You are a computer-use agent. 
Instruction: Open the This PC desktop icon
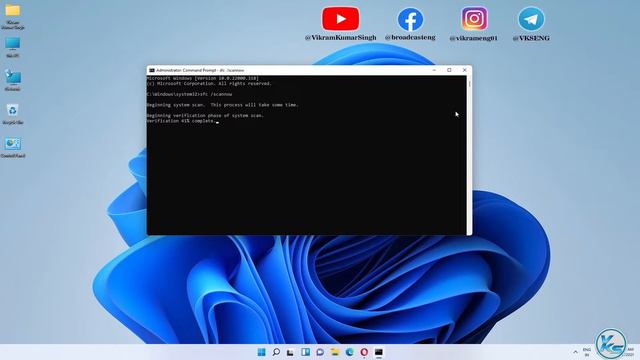[x=13, y=47]
